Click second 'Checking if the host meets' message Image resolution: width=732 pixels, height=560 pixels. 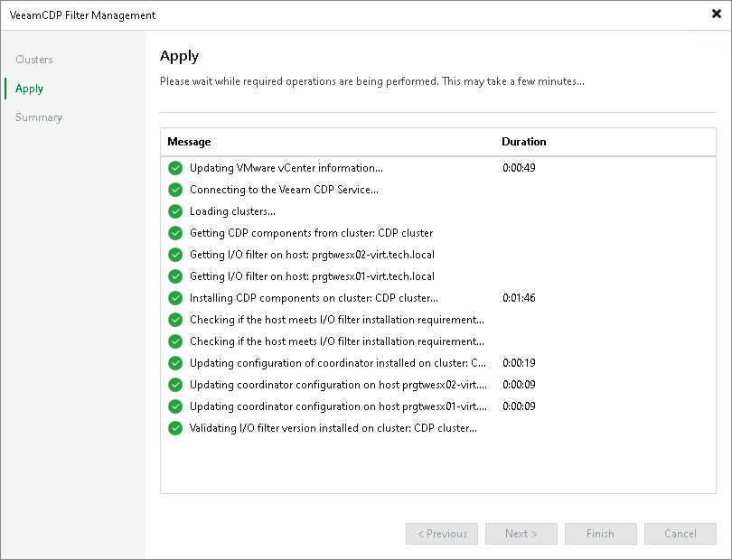coord(336,341)
